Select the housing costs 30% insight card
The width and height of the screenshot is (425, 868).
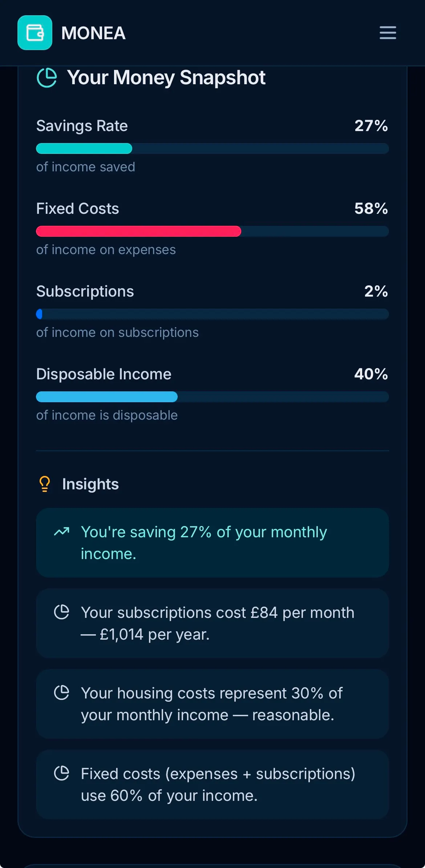click(x=212, y=704)
